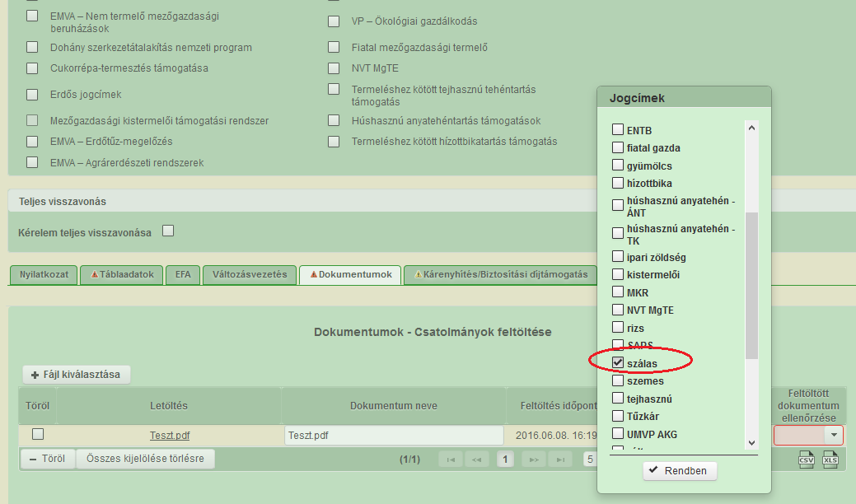Click the Töröl delete button

pyautogui.click(x=48, y=459)
